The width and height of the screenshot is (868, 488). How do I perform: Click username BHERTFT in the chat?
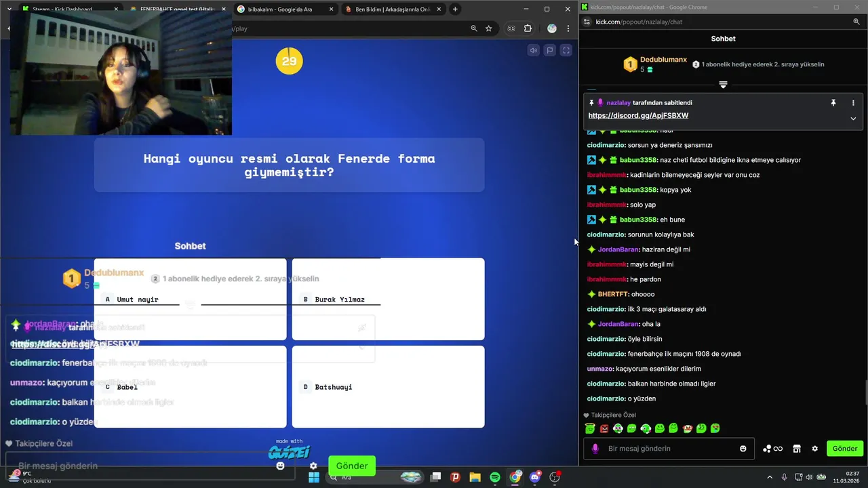[612, 294]
